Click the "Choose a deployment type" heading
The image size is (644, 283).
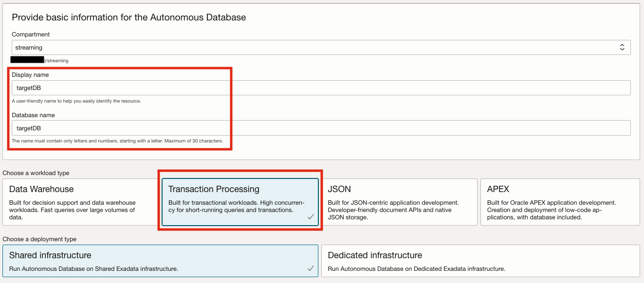(39, 239)
